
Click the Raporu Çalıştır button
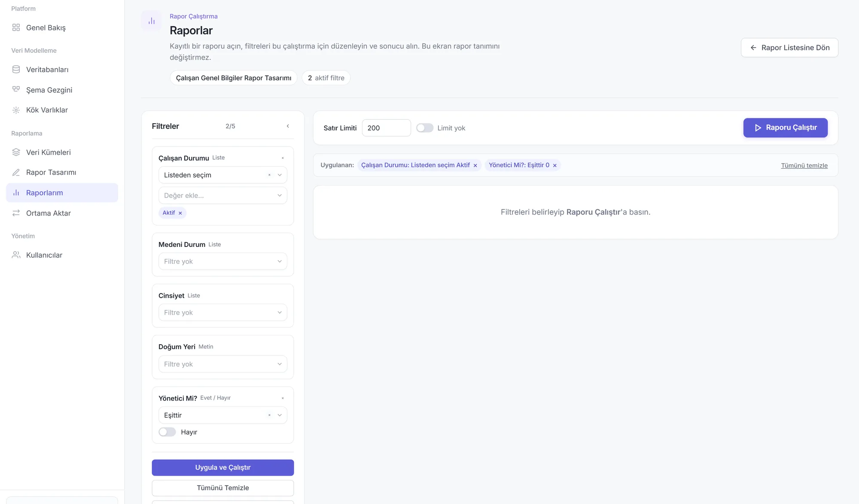785,128
